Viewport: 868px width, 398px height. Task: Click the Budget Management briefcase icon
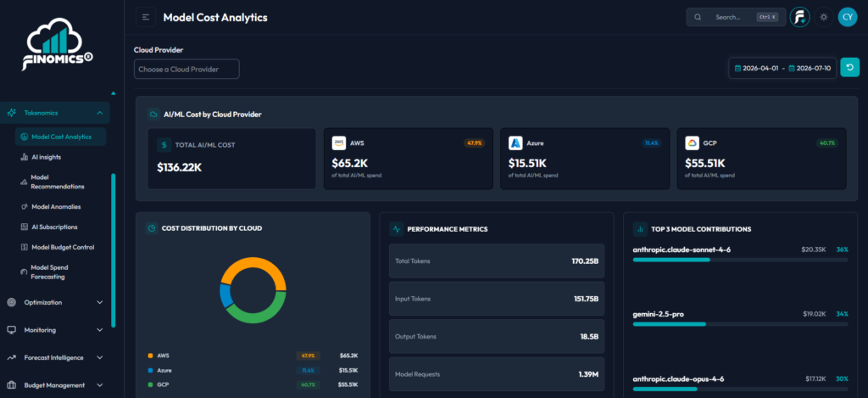click(11, 385)
